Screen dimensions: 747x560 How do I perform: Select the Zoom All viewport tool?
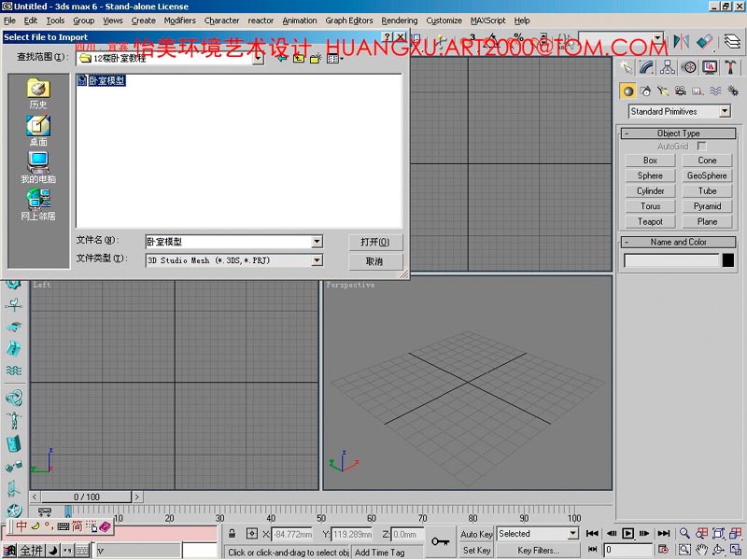(701, 533)
